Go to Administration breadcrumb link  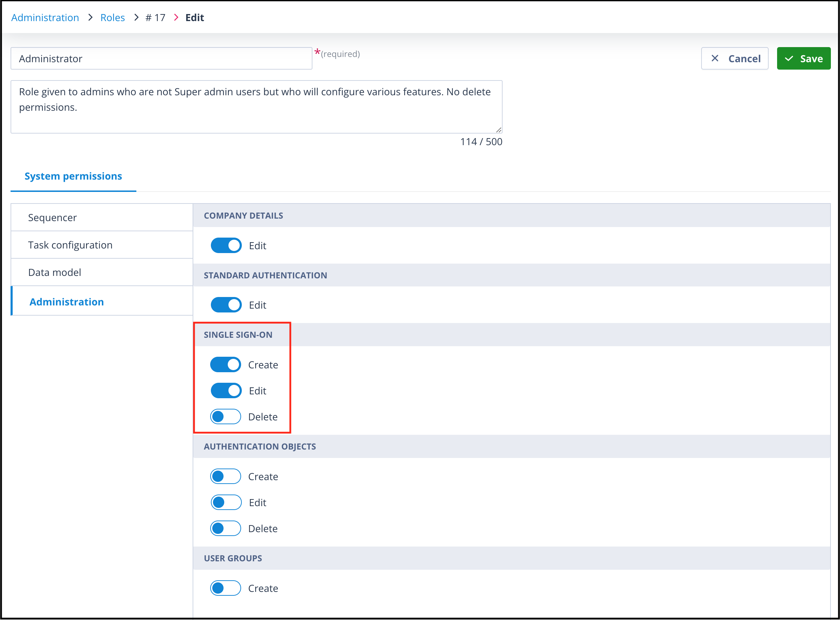click(45, 18)
